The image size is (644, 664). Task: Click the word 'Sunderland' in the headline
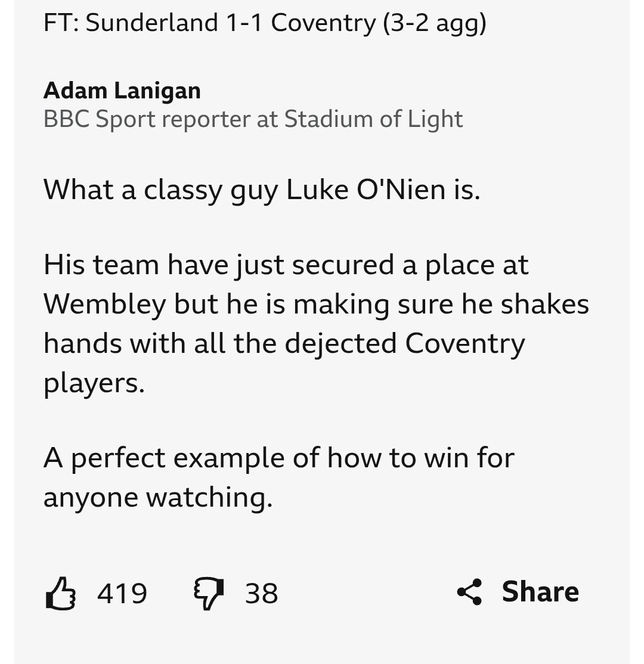pyautogui.click(x=152, y=22)
